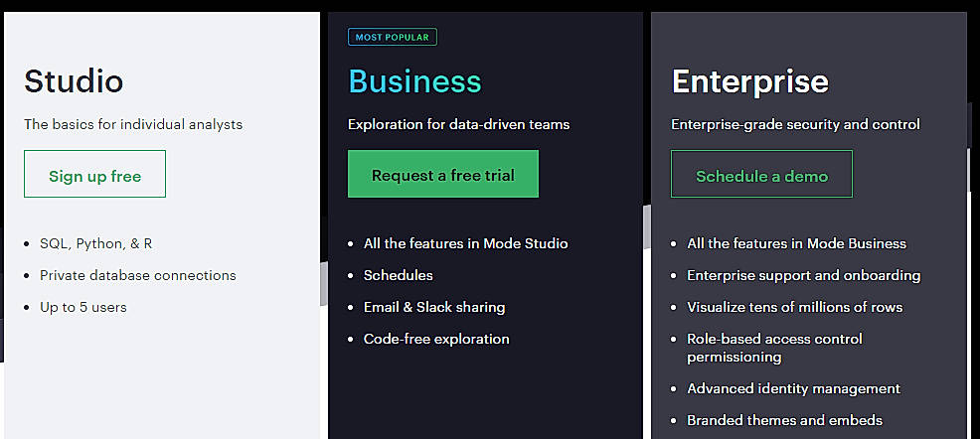980x439 pixels.
Task: Click 'Branded themes and embeds' item
Action: click(785, 420)
